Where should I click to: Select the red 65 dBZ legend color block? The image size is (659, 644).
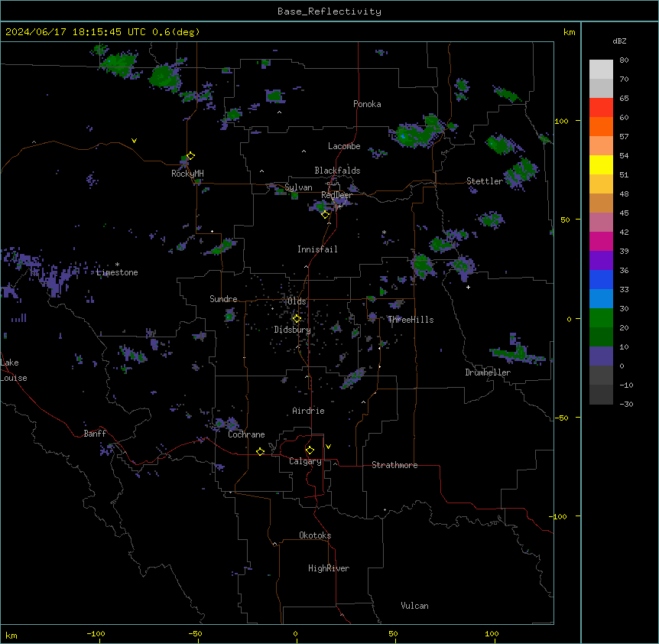point(601,108)
